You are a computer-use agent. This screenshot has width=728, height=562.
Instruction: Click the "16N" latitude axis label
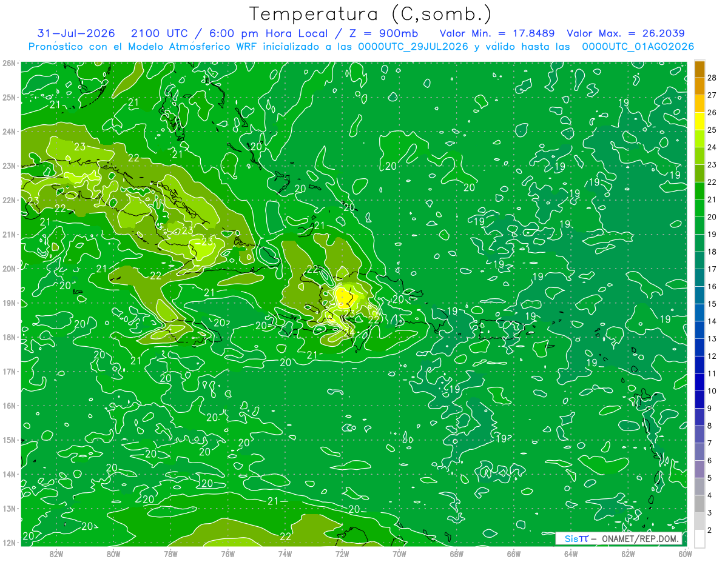[8, 406]
